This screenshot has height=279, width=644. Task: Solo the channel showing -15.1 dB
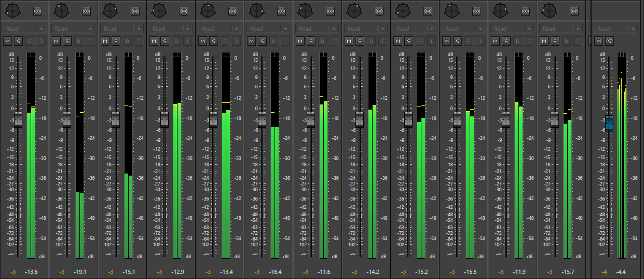[x=115, y=41]
